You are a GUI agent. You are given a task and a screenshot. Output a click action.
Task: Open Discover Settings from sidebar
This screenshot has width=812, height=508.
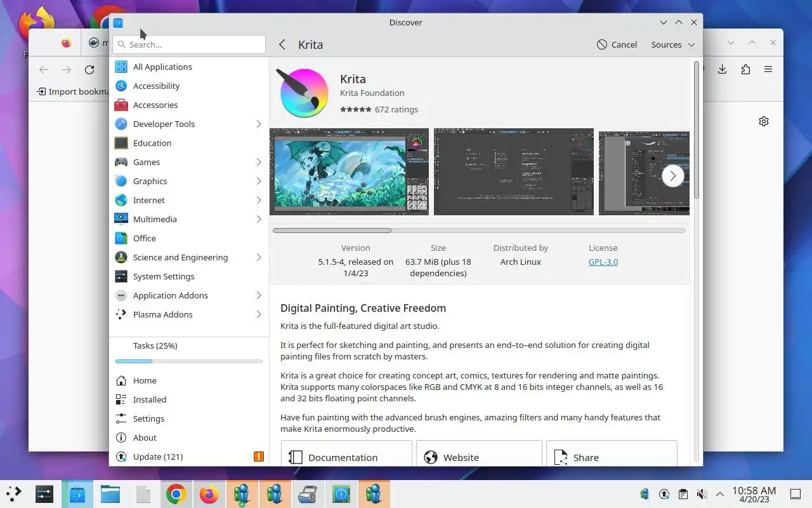189,418
